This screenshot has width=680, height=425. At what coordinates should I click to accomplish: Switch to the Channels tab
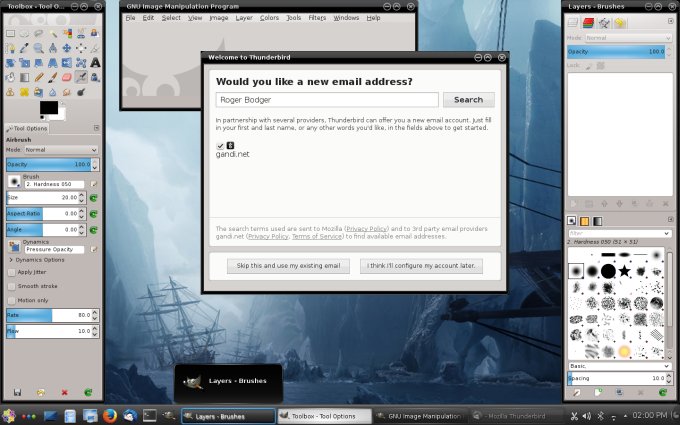[588, 23]
